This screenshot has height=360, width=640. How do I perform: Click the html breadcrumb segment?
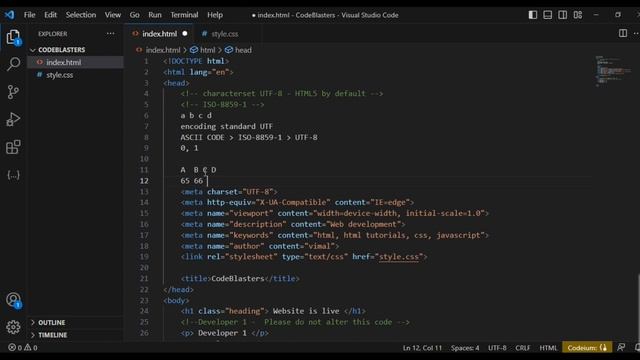click(202, 50)
